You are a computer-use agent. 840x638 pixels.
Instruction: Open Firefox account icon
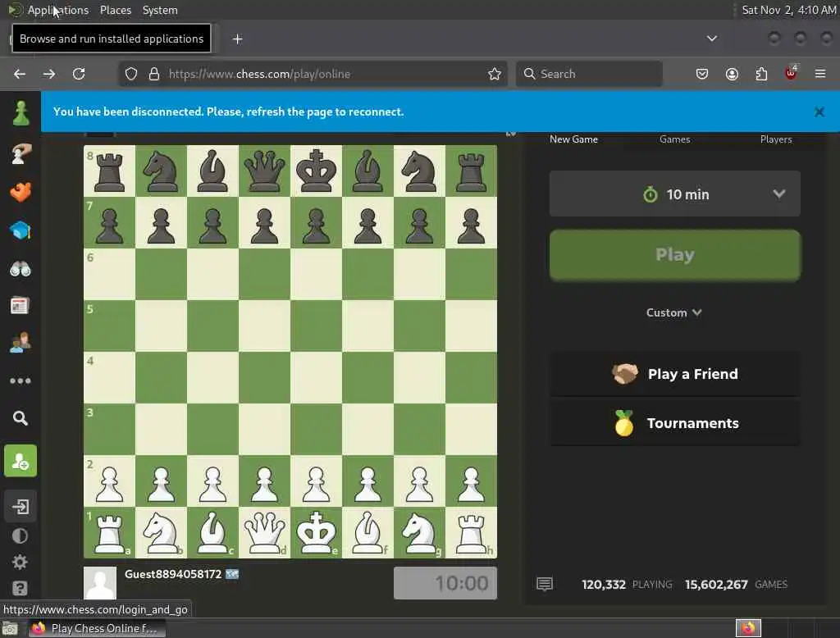[732, 74]
